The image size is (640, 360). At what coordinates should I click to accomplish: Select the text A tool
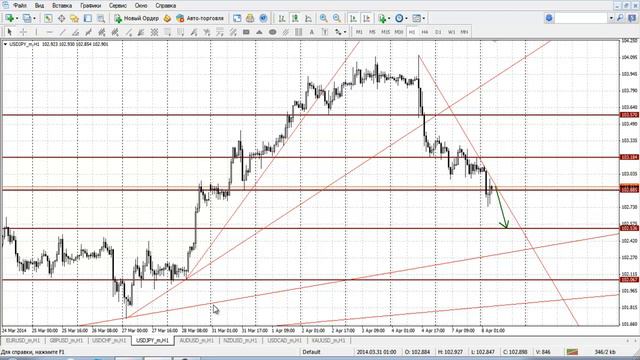click(x=311, y=32)
